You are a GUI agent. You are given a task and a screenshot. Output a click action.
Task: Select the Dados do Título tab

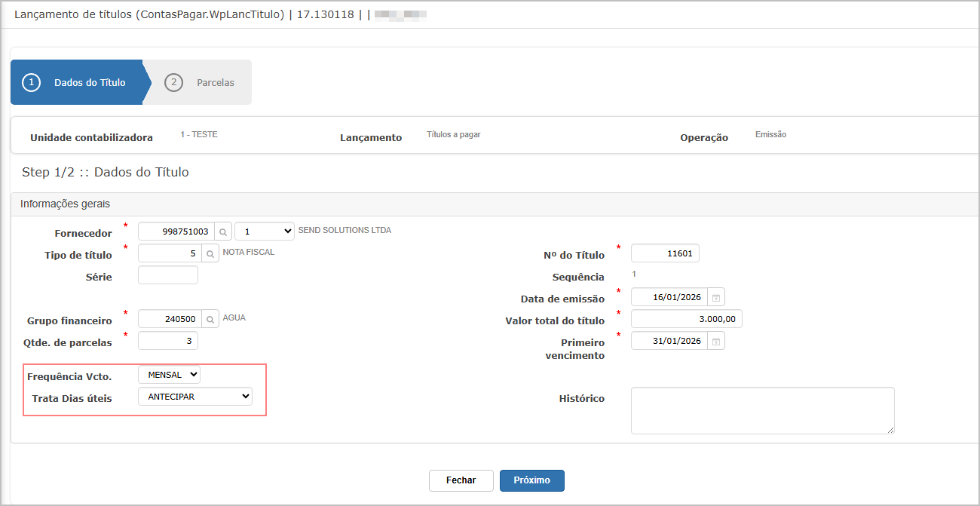pos(89,82)
